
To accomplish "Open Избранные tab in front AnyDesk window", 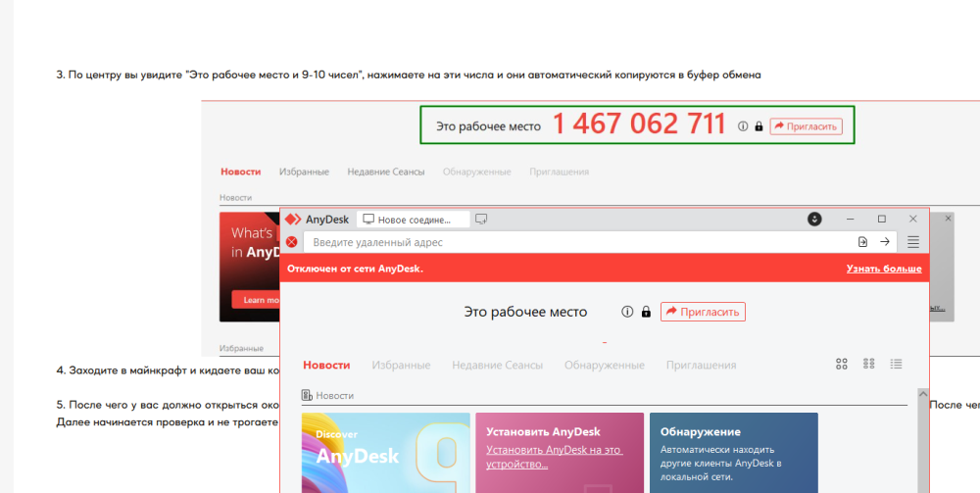I will 401,365.
